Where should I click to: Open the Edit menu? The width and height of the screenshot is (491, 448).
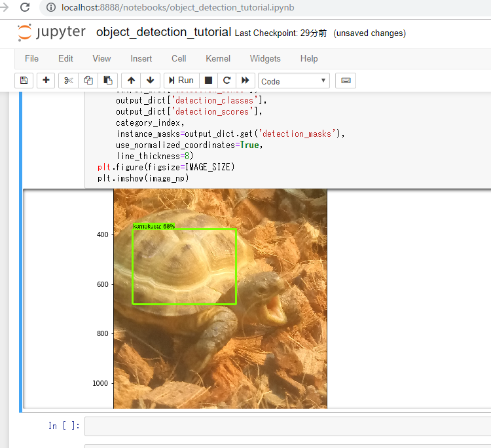coord(65,58)
